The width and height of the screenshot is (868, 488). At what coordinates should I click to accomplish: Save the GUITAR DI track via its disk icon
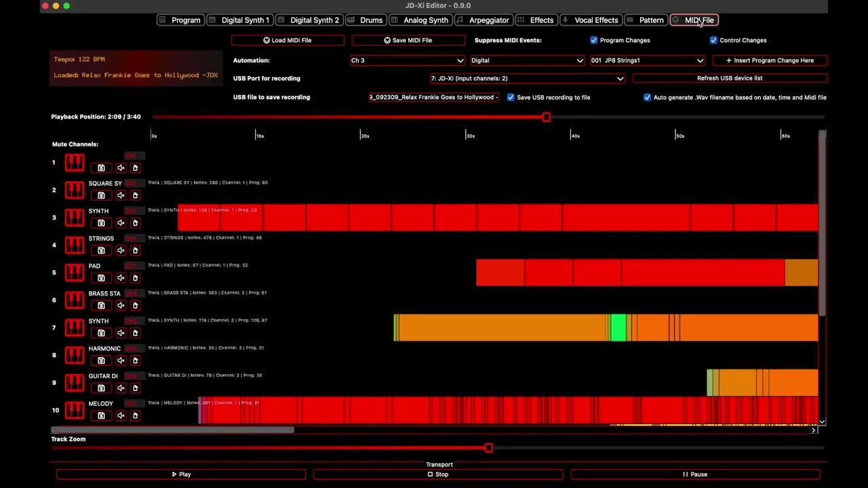point(101,388)
